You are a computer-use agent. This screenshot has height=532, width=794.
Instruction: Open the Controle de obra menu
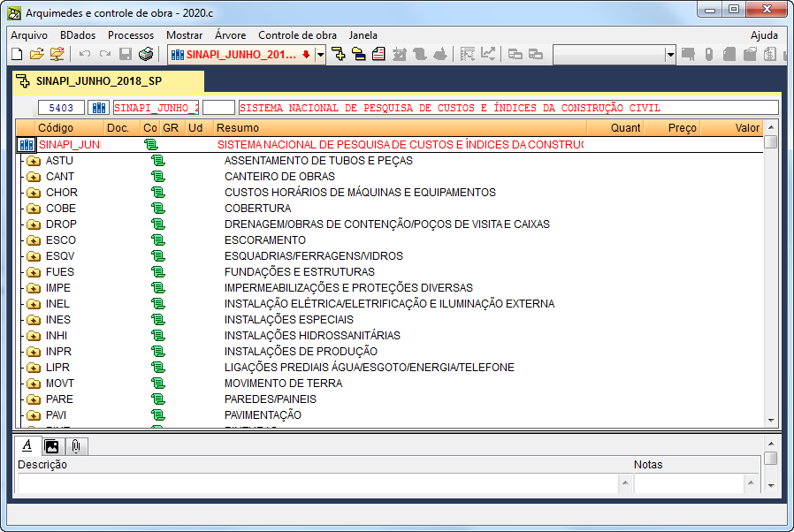[297, 35]
